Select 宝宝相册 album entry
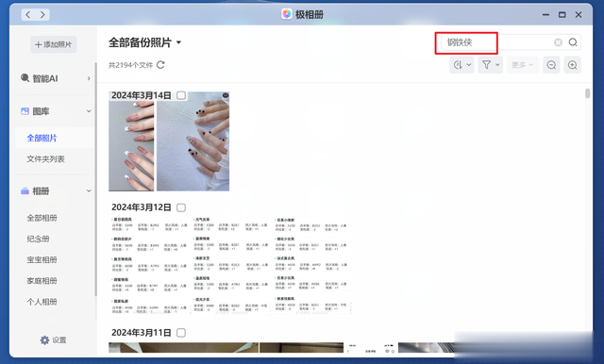The image size is (604, 364). point(42,260)
